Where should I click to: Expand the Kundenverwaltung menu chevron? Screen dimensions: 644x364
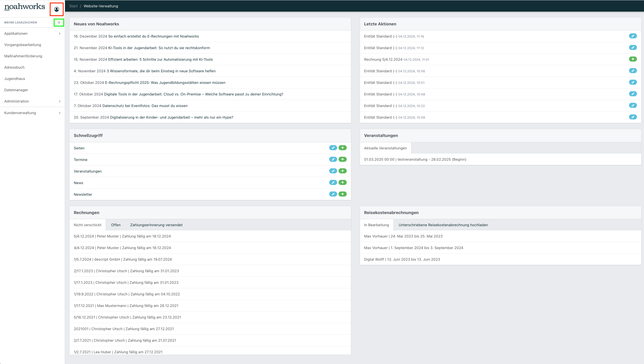coord(60,113)
